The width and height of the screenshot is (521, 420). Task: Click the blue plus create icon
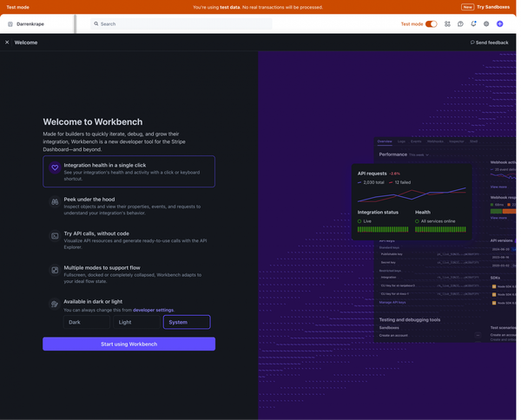click(x=500, y=24)
